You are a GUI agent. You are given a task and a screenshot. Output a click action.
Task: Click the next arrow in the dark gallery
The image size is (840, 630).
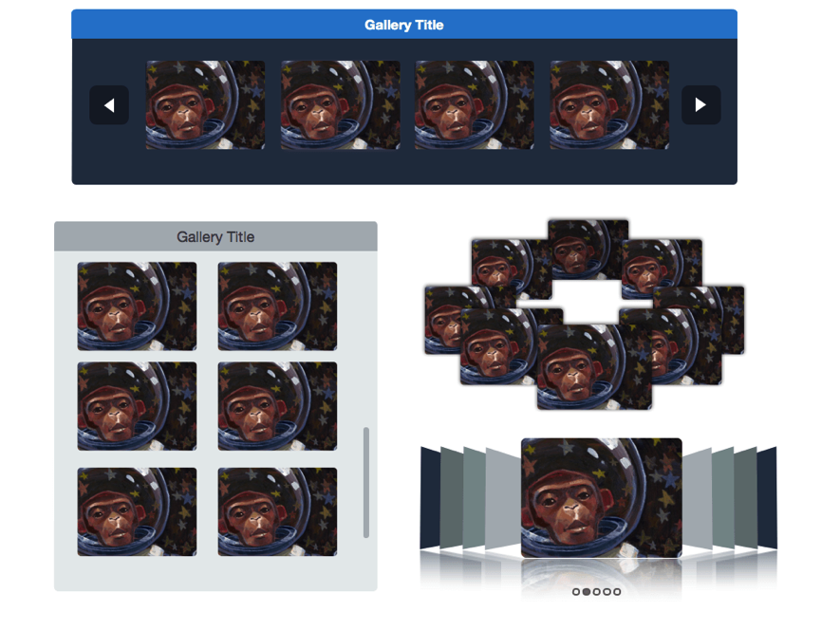700,105
